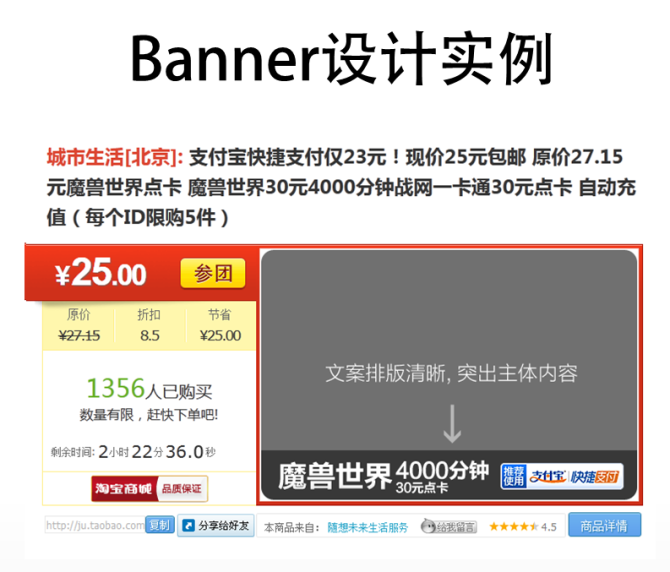This screenshot has height=572, width=670.
Task: Click the 1356人已购买 purchase count
Action: click(x=149, y=389)
